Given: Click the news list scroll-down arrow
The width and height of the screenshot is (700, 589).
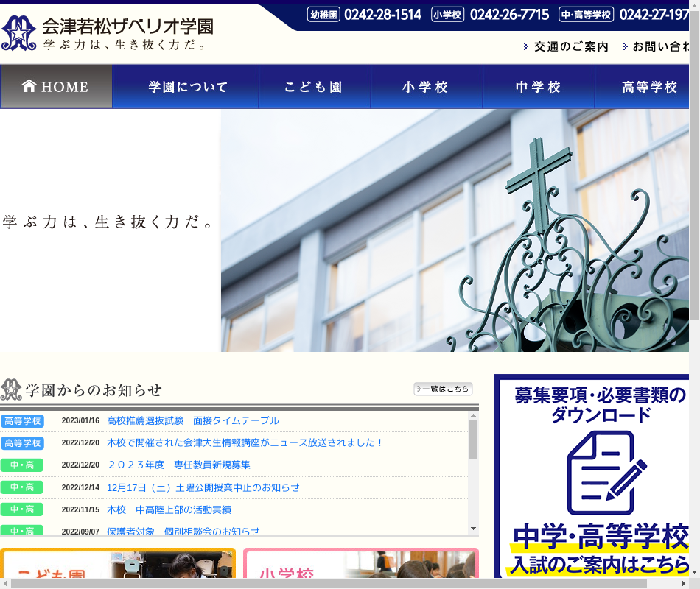Looking at the screenshot, I should [473, 528].
